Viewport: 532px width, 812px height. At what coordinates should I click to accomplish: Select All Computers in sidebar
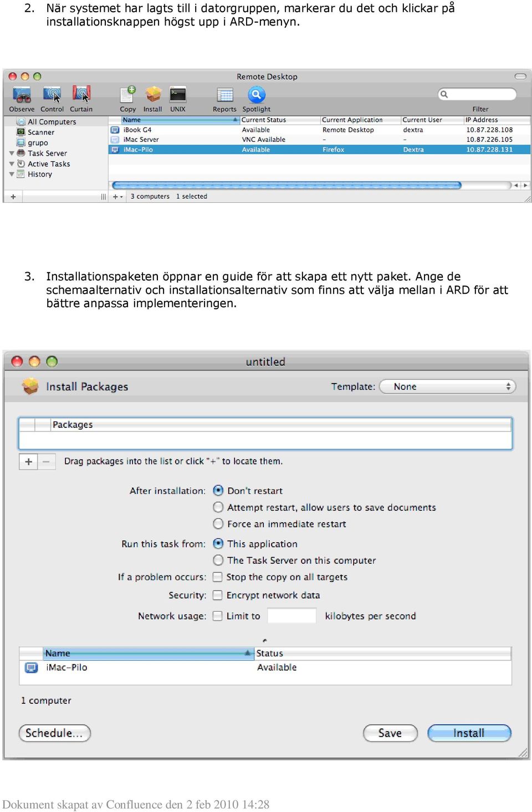click(52, 121)
